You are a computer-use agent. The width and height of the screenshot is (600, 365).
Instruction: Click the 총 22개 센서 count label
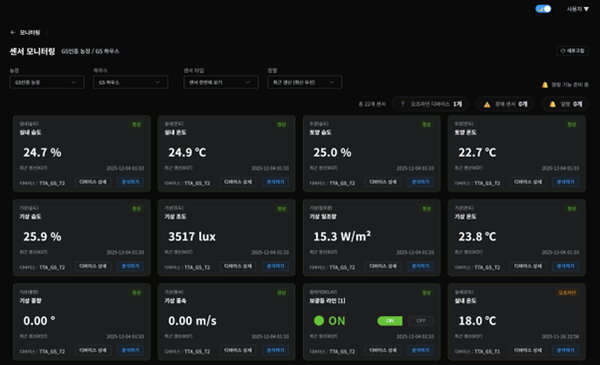[372, 104]
